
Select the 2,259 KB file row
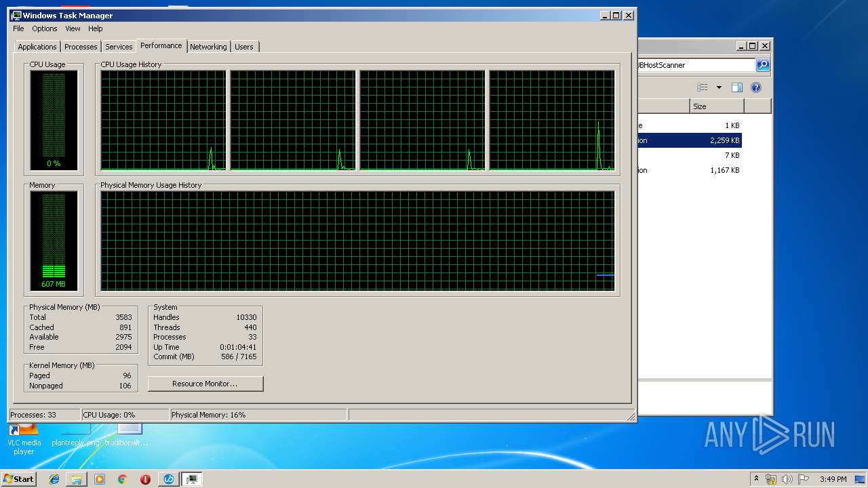click(x=689, y=140)
